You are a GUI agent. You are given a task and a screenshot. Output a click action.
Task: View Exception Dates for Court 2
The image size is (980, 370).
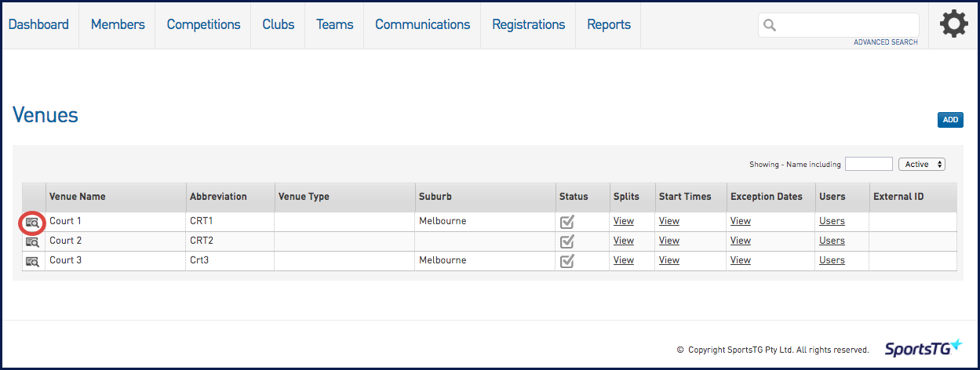(x=740, y=241)
